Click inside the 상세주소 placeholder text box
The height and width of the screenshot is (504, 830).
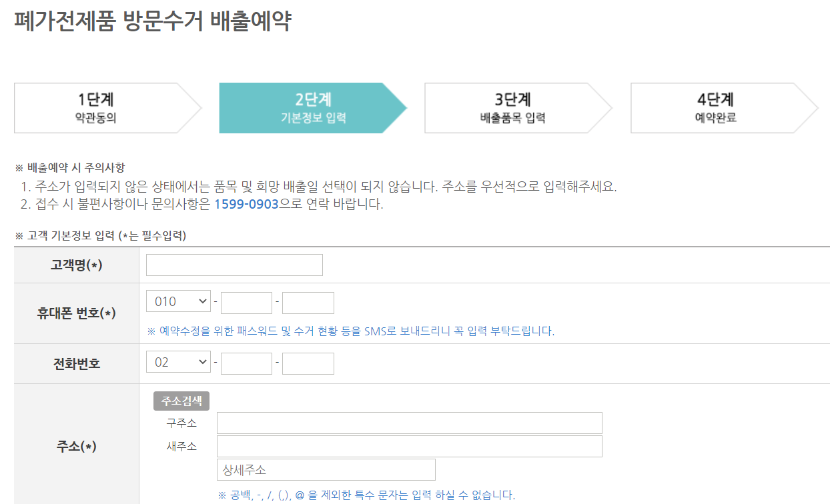point(326,469)
